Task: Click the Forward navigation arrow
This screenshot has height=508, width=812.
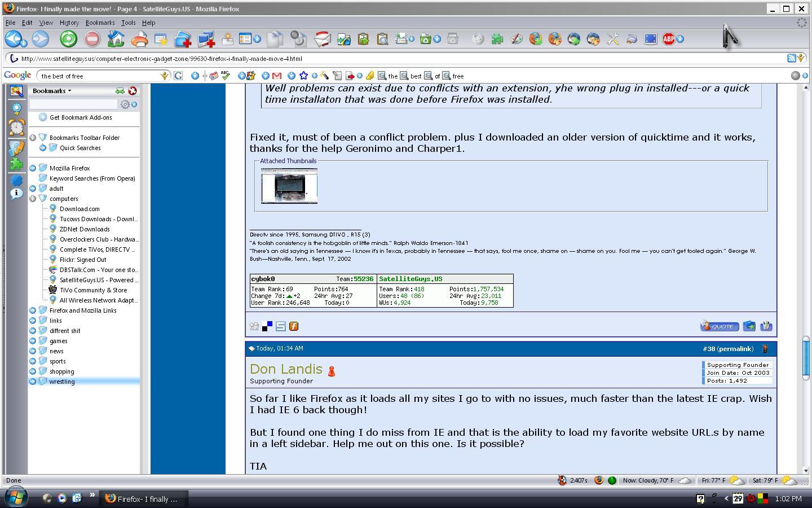Action: coord(40,39)
